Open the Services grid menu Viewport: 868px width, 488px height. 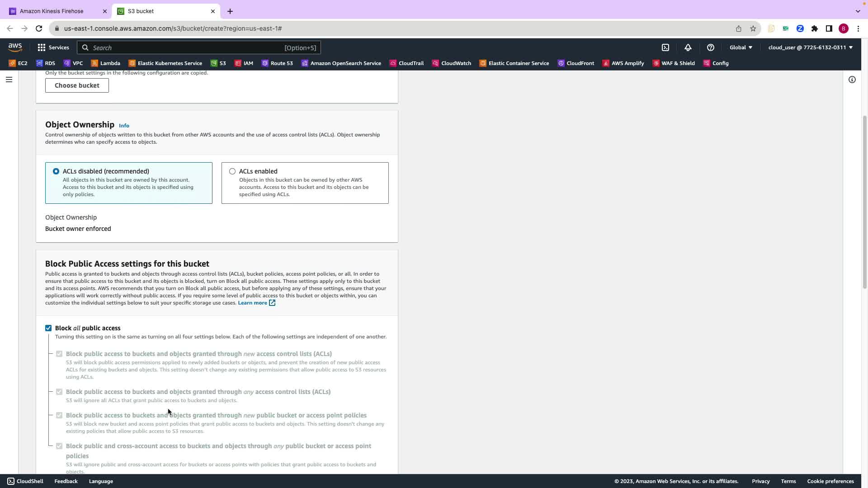53,47
